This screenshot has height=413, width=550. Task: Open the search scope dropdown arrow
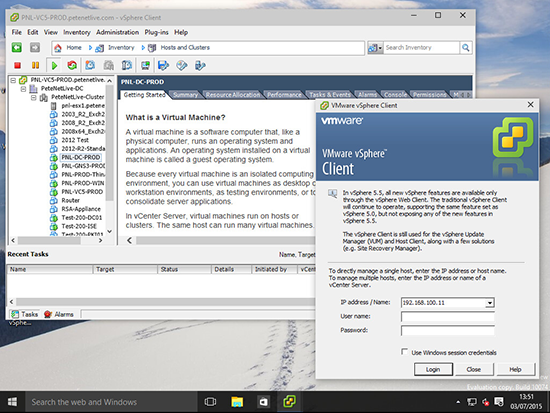point(380,48)
